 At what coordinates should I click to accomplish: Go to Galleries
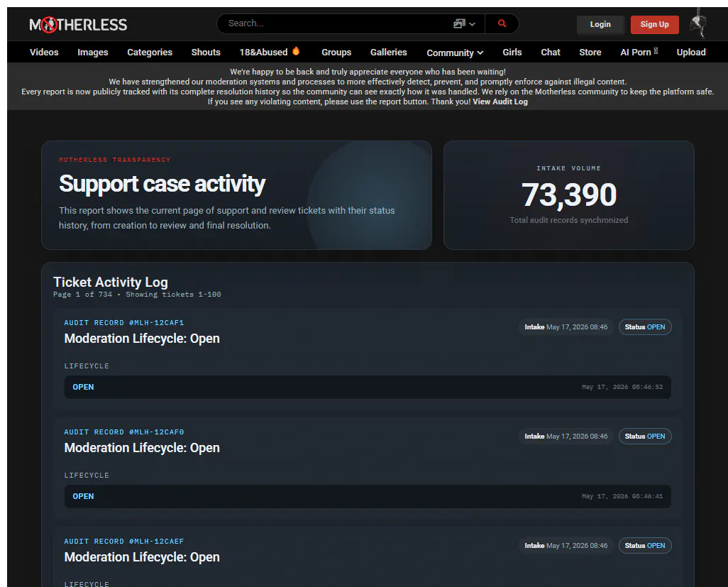pos(389,52)
